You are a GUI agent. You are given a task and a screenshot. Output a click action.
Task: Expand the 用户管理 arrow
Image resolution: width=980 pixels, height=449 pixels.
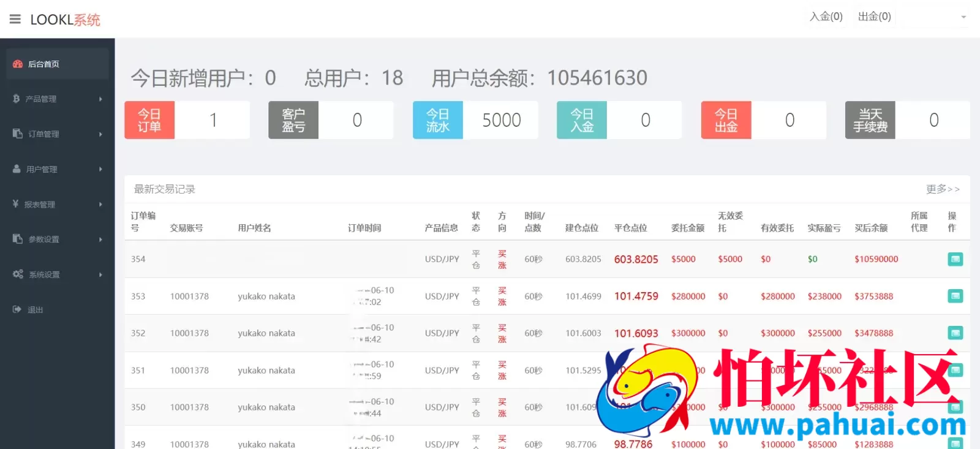coord(100,169)
